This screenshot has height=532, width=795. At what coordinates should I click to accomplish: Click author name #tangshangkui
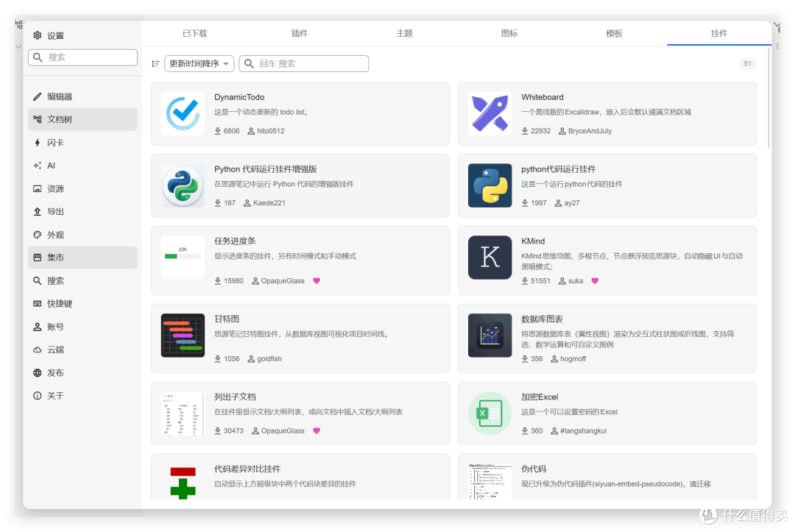pos(583,430)
